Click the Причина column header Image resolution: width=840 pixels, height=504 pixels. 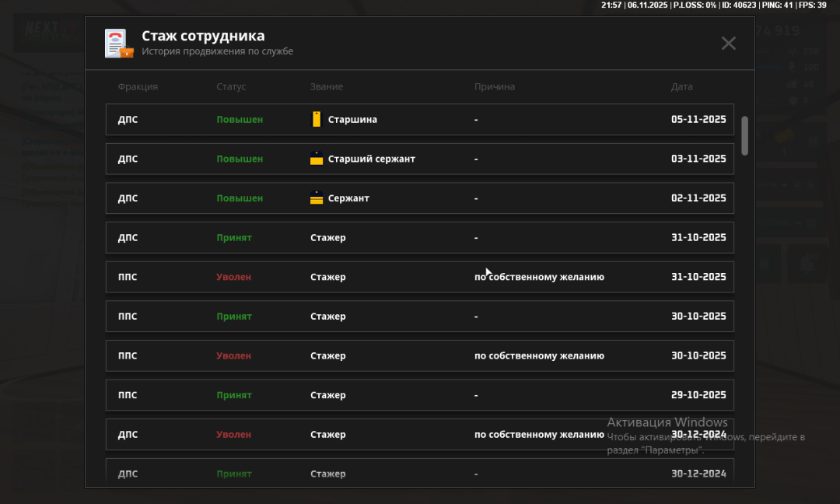tap(495, 87)
